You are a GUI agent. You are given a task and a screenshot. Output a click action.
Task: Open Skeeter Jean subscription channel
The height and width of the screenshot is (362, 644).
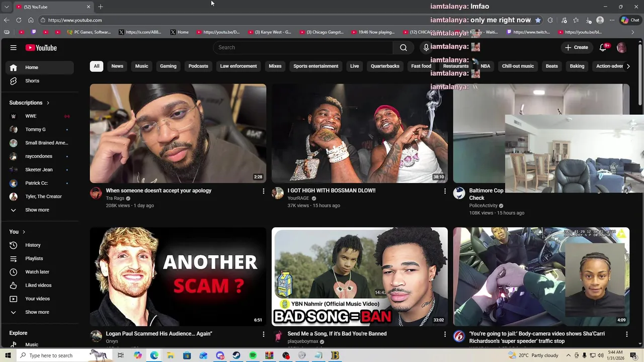click(39, 170)
